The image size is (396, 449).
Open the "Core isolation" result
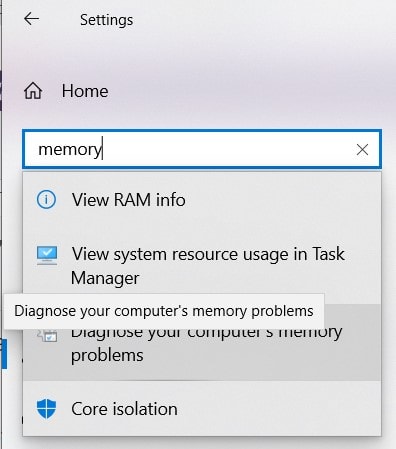point(202,409)
